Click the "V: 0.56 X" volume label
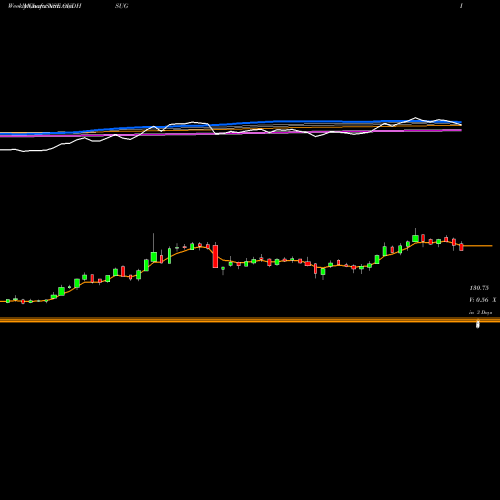 483,300
